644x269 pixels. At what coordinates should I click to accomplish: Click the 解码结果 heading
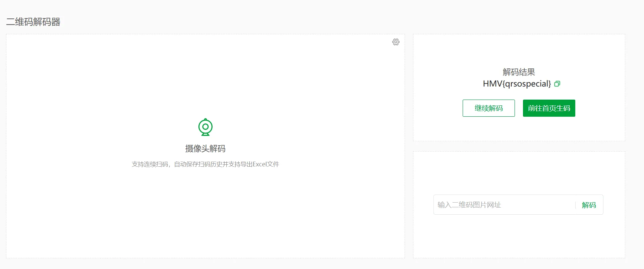pyautogui.click(x=519, y=72)
